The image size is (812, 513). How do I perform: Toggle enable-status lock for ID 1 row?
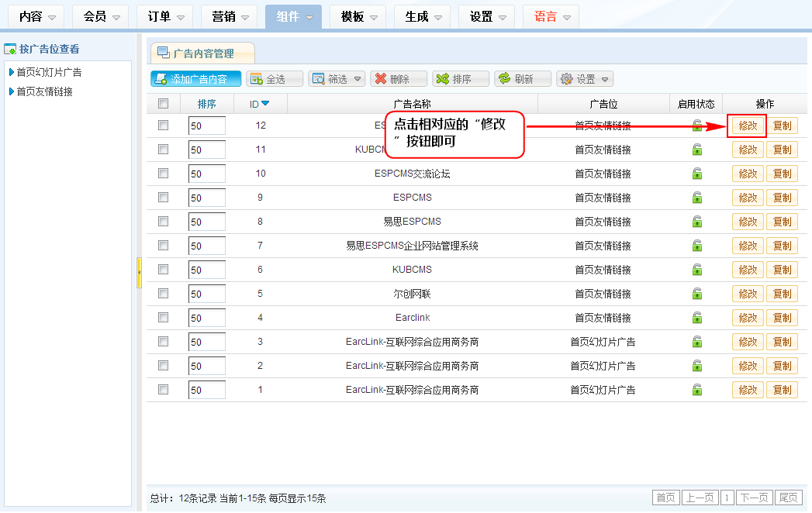(x=696, y=390)
